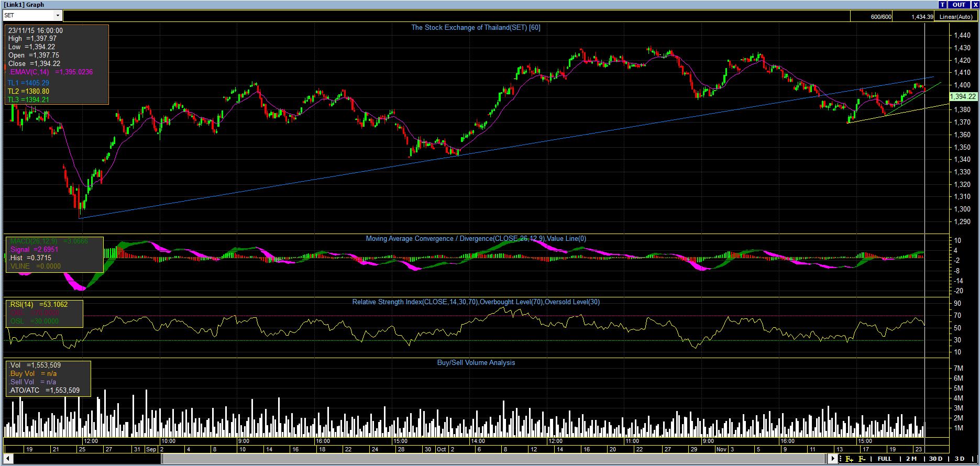
Task: Click the Nov label on the date axis
Action: coord(721,450)
